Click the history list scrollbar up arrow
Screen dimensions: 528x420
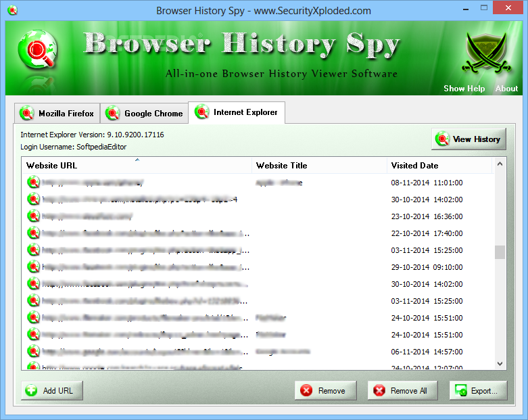pos(500,164)
